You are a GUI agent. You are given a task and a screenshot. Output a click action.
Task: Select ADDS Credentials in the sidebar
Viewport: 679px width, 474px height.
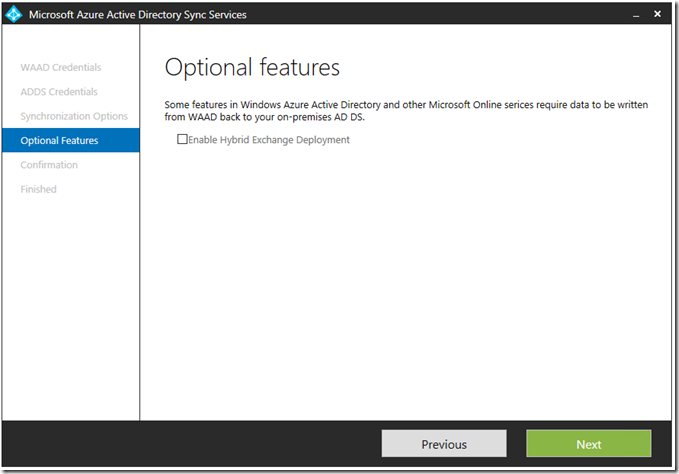tap(59, 92)
